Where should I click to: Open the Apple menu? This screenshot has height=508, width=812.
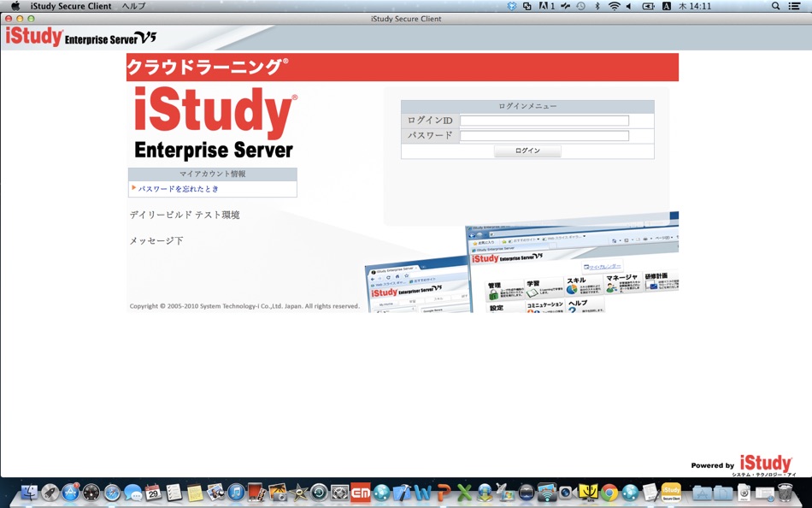[x=15, y=6]
